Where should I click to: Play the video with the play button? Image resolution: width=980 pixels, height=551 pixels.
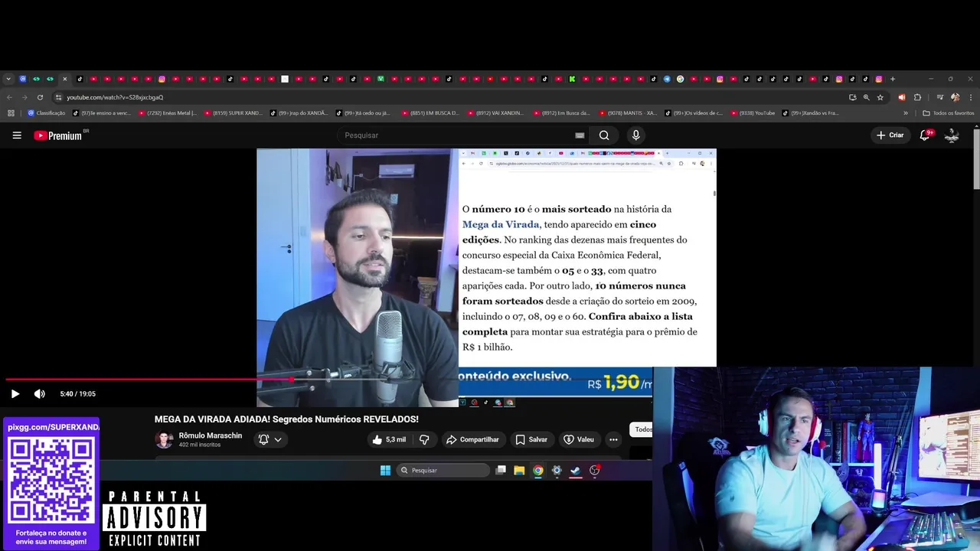pos(15,394)
